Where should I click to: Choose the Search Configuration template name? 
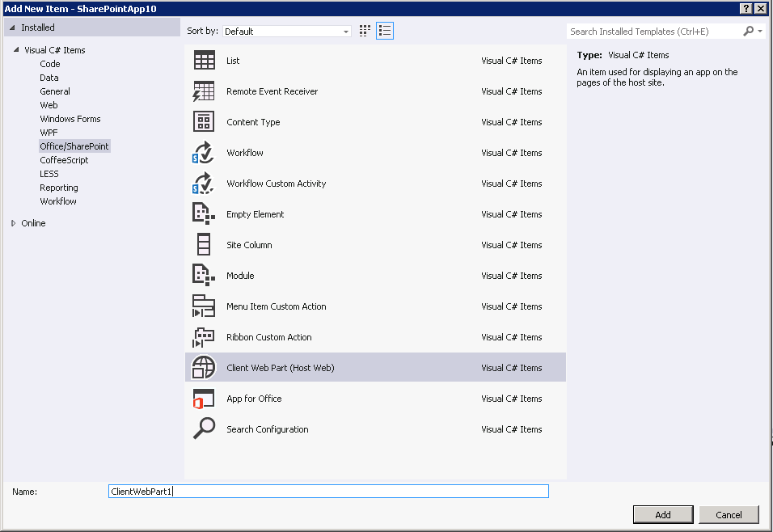267,429
